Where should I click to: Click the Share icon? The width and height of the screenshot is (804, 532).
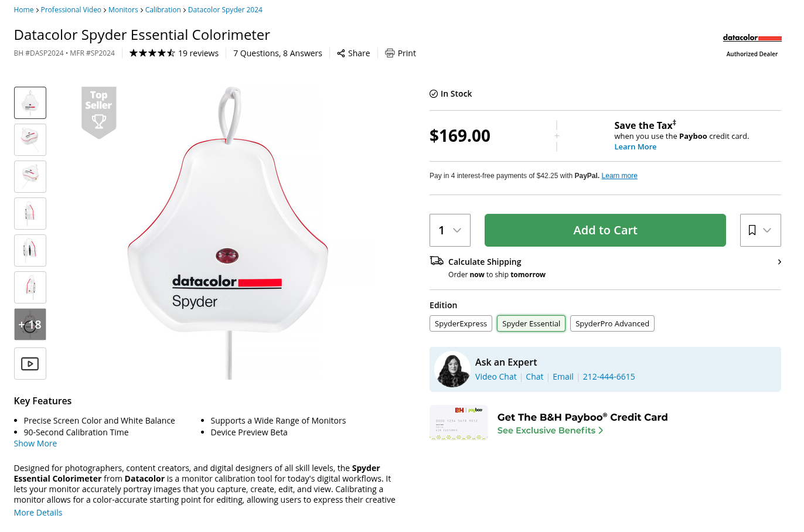pos(340,53)
